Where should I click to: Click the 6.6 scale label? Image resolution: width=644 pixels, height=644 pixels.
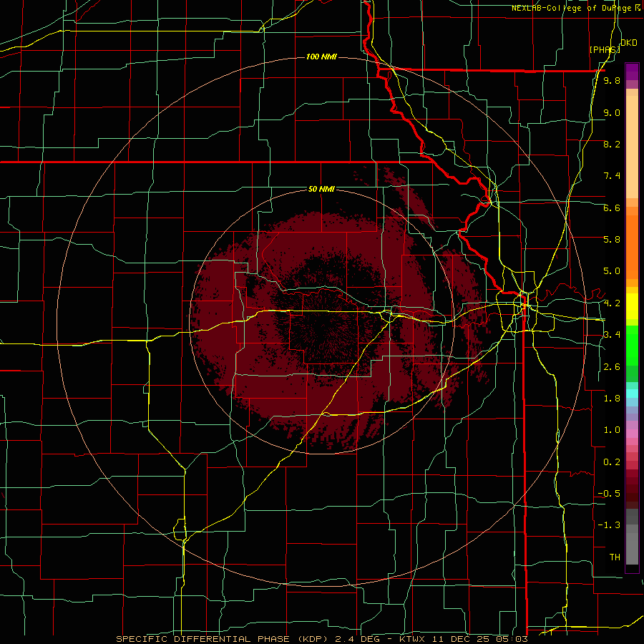(612, 208)
